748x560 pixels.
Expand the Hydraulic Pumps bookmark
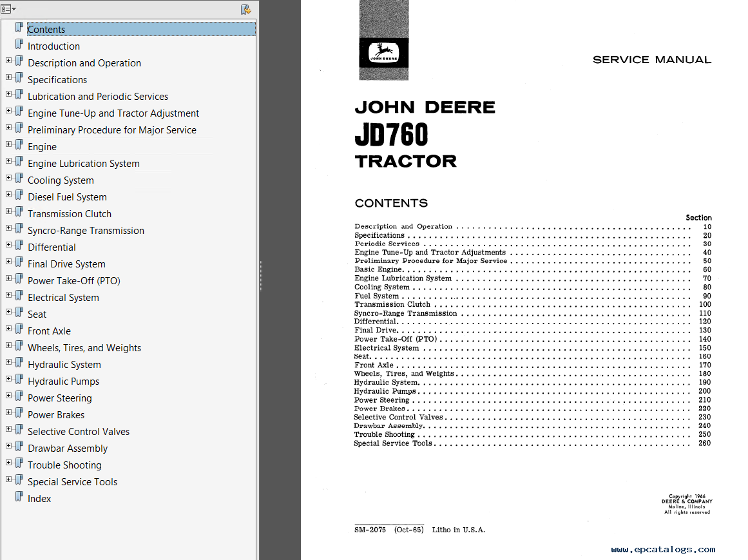8,379
